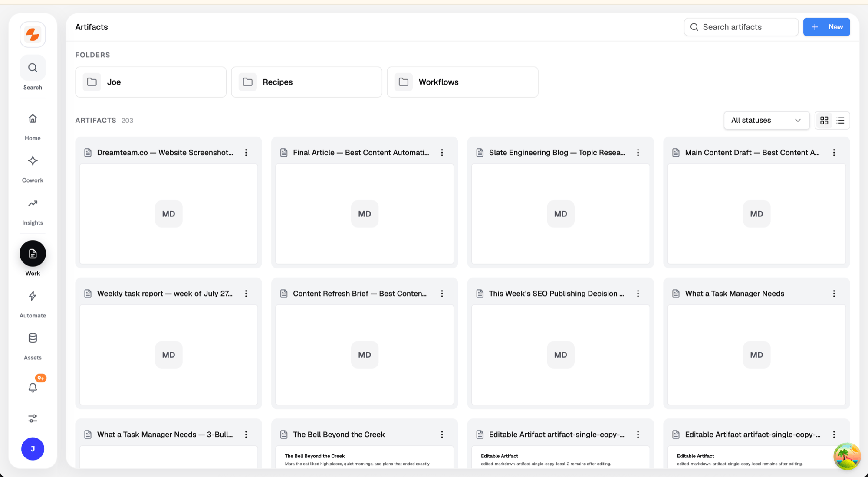The width and height of the screenshot is (868, 477).
Task: Open options for Content Refresh Brief artifact
Action: (442, 294)
